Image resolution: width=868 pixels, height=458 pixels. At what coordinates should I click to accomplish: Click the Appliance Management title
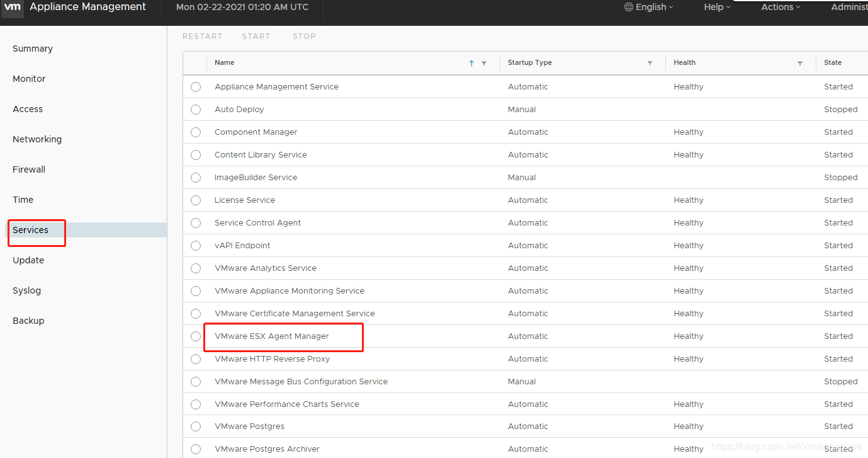tap(87, 7)
